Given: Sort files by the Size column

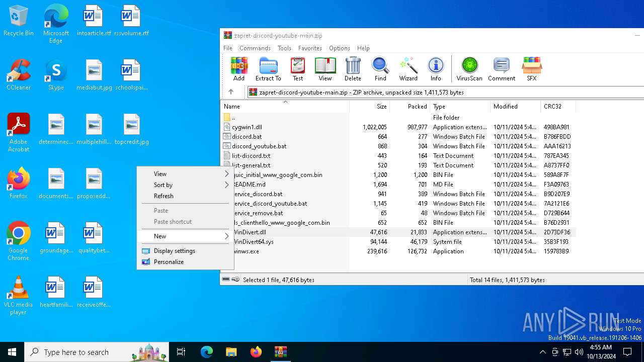Looking at the screenshot, I should tap(369, 107).
